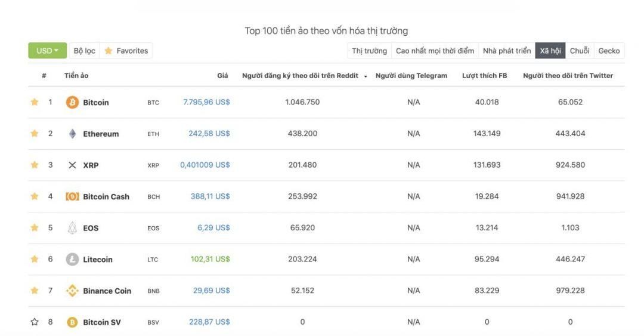Click the XRP logo icon
Image resolution: width=644 pixels, height=336 pixels.
tap(72, 165)
